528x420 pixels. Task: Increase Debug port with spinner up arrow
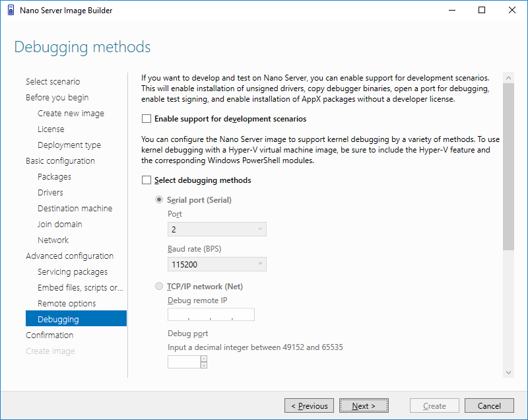tap(204, 359)
